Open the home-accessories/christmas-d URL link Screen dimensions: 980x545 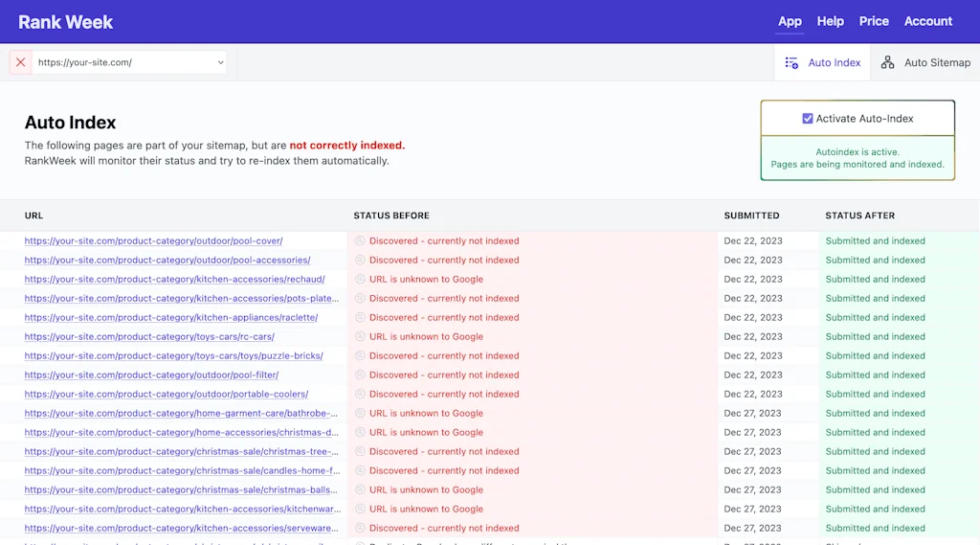[181, 432]
